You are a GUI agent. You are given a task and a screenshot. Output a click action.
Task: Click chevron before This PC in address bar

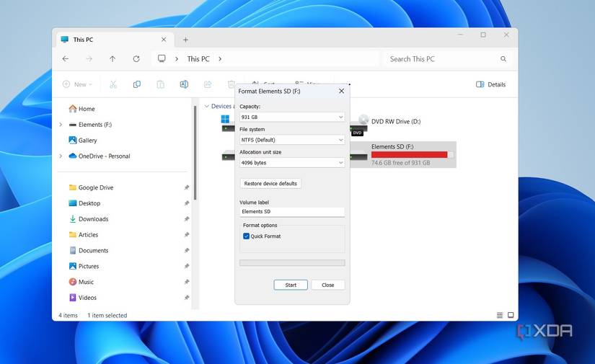(177, 59)
